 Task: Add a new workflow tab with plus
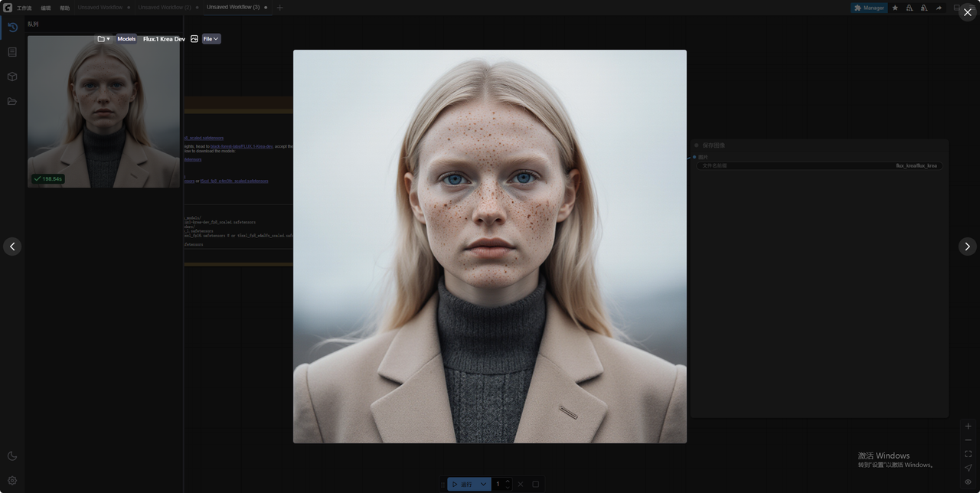tap(279, 8)
